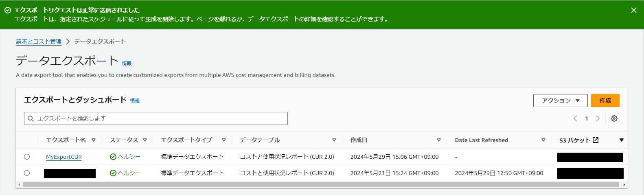Click 標準データエクスポート in MyExportCUR row

coord(193,157)
